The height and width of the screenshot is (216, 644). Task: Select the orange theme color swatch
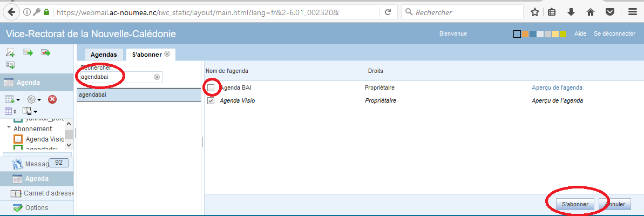point(525,34)
